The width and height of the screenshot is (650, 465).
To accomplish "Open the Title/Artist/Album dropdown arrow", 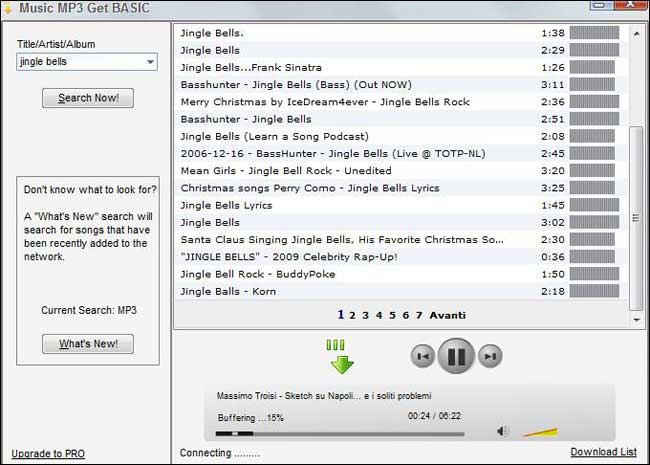I will coord(150,62).
